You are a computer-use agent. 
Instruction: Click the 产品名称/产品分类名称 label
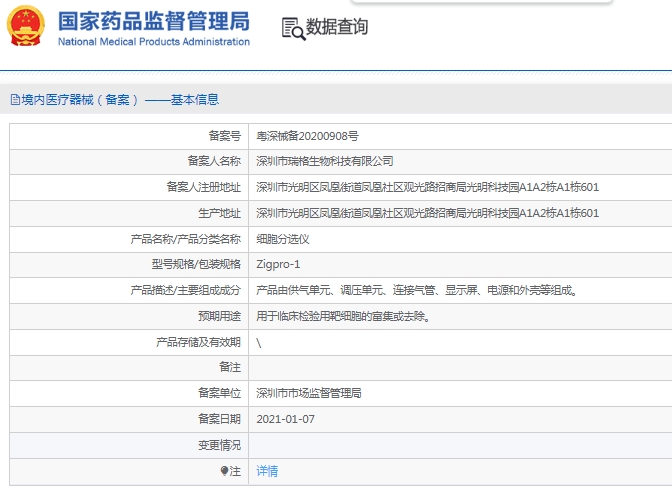[x=186, y=239]
